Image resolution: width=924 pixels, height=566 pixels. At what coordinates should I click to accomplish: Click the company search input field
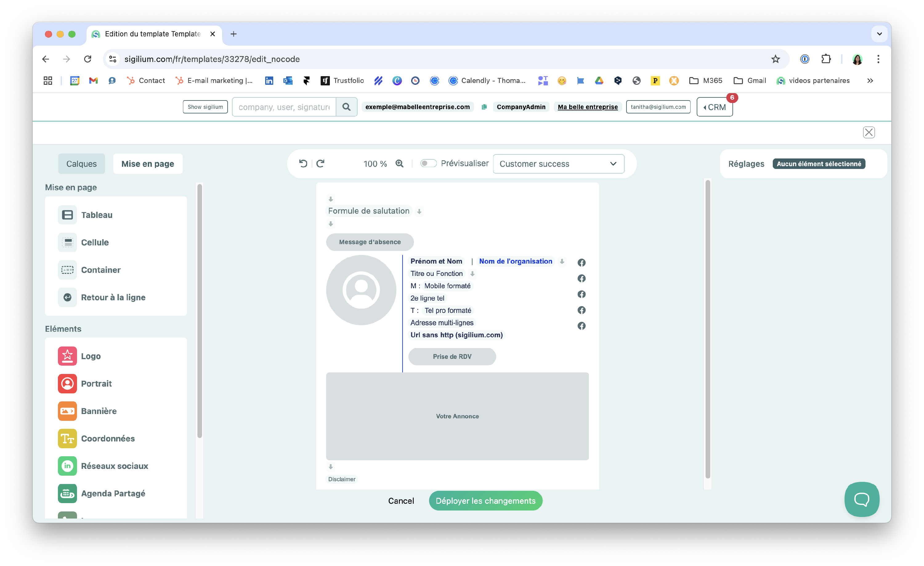coord(284,107)
